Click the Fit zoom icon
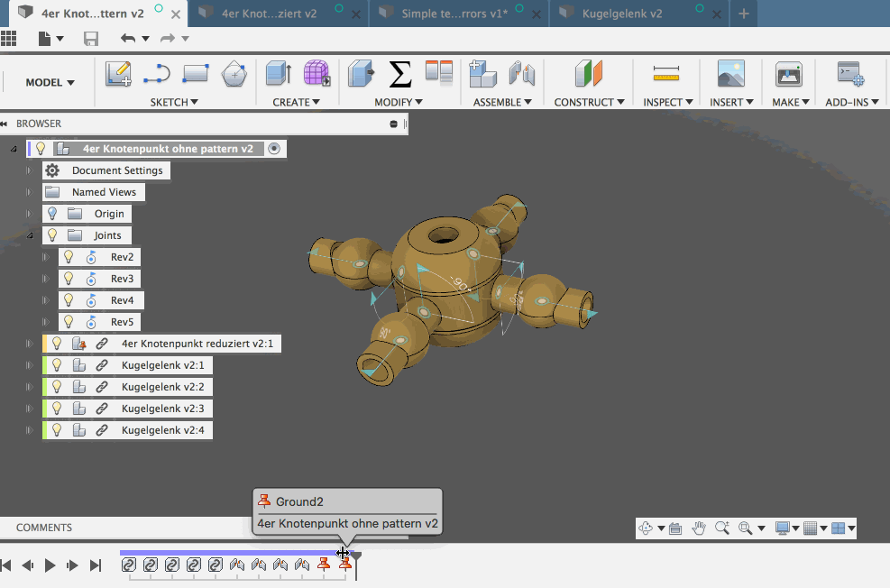This screenshot has height=588, width=890. click(x=744, y=528)
